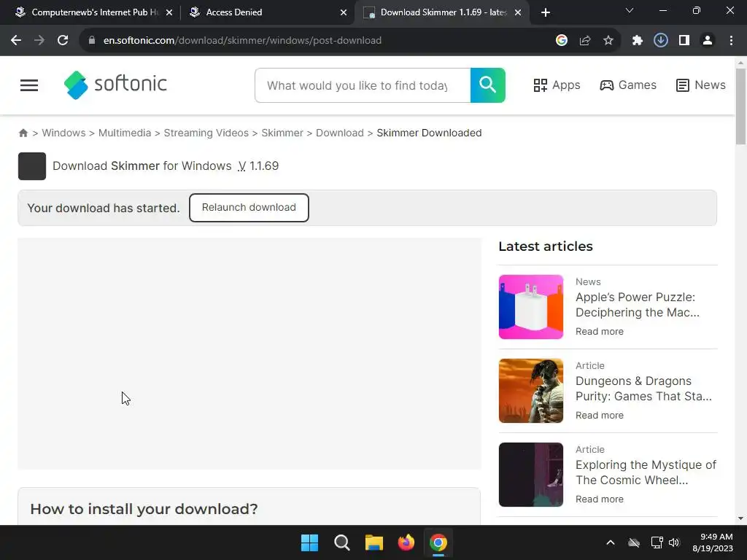
Task: Open the Google icon in address bar
Action: coord(562,41)
